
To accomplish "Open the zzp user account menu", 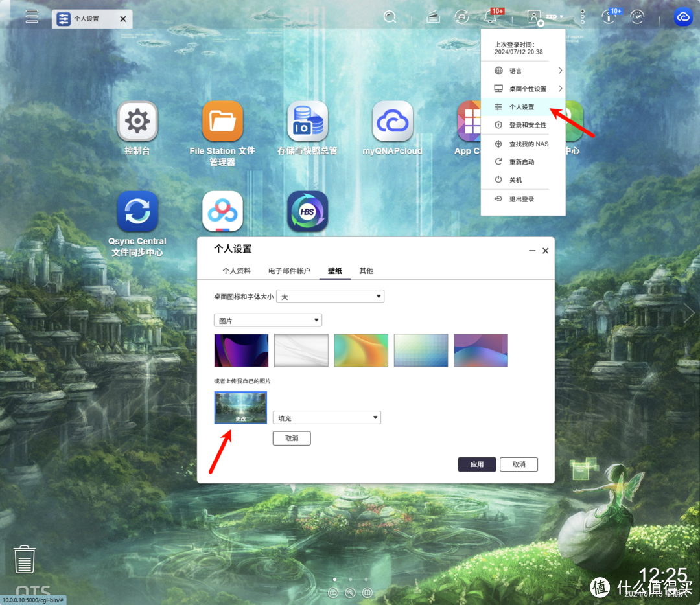I will point(546,17).
